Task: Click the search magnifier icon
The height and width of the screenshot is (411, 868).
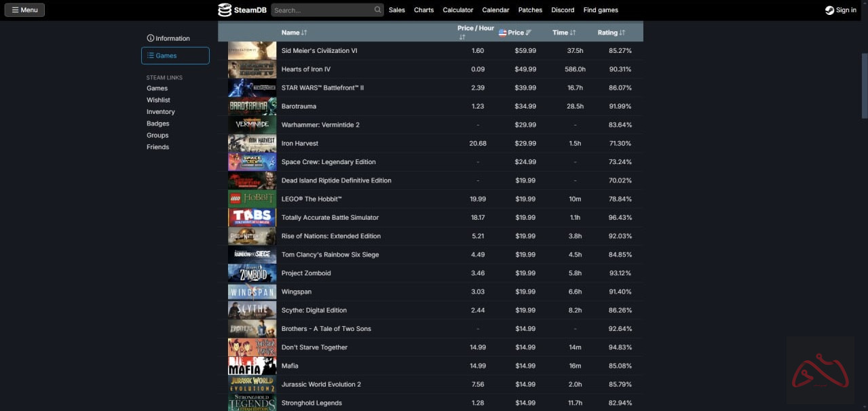Action: pos(377,10)
